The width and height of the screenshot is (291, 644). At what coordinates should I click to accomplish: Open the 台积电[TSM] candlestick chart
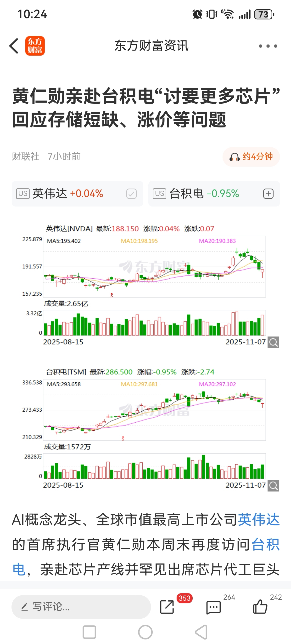(x=154, y=410)
